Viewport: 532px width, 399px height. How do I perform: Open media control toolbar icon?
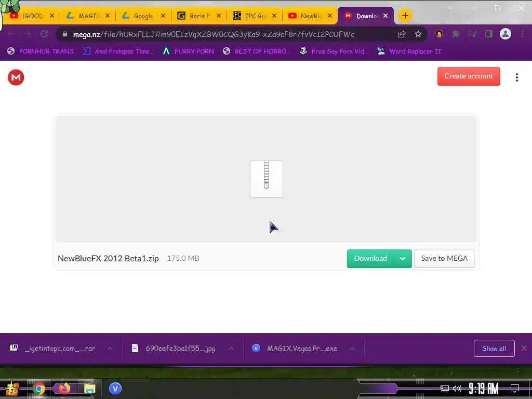click(x=472, y=34)
